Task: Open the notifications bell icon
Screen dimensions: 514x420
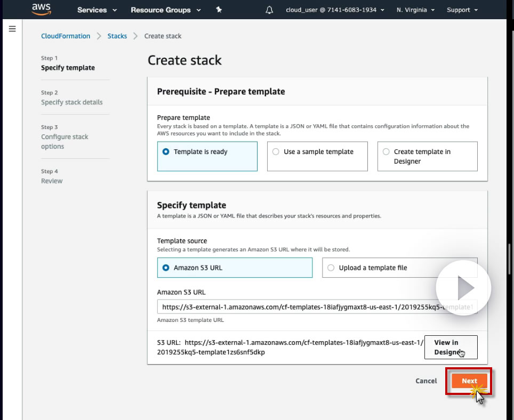Action: 269,10
